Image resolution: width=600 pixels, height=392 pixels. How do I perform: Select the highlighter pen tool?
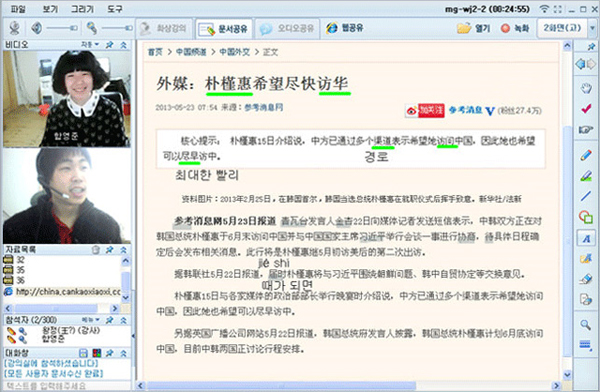point(586,176)
